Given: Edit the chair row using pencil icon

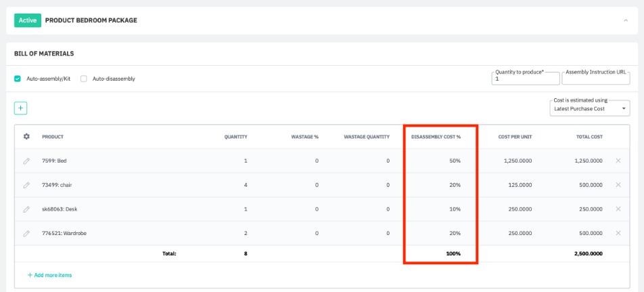Looking at the screenshot, I should [x=26, y=185].
